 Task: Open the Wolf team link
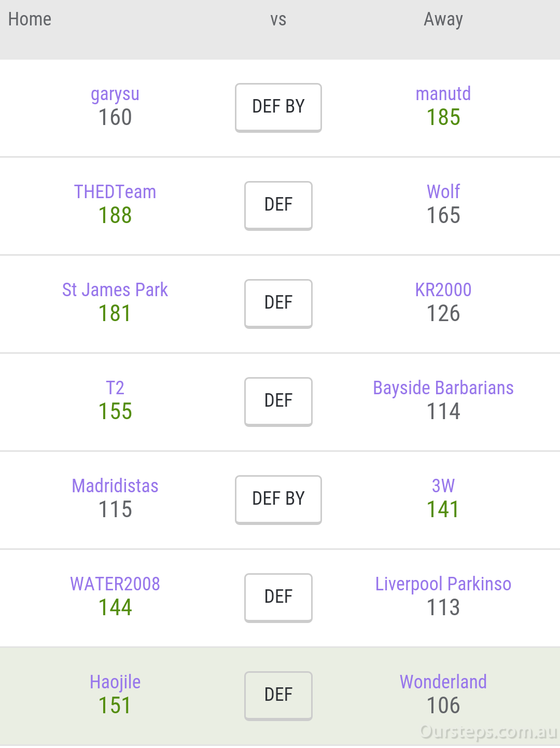[443, 192]
